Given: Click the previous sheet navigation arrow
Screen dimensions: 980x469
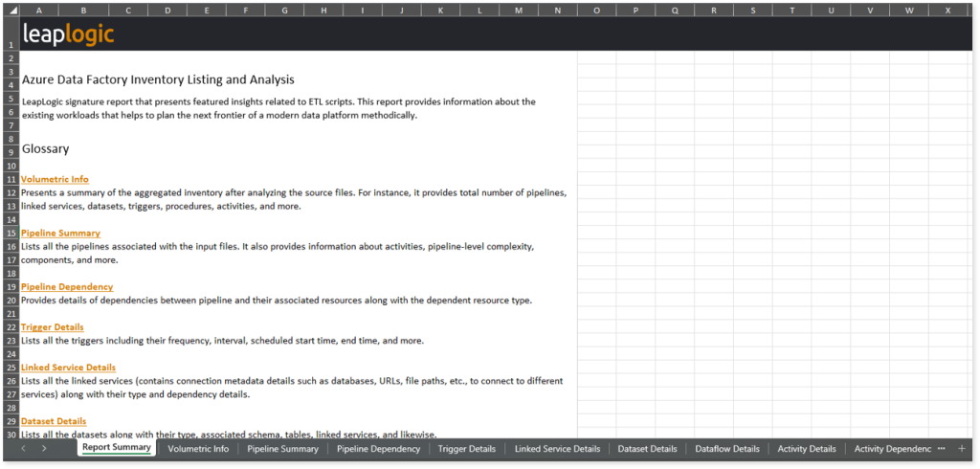Looking at the screenshot, I should 24,448.
